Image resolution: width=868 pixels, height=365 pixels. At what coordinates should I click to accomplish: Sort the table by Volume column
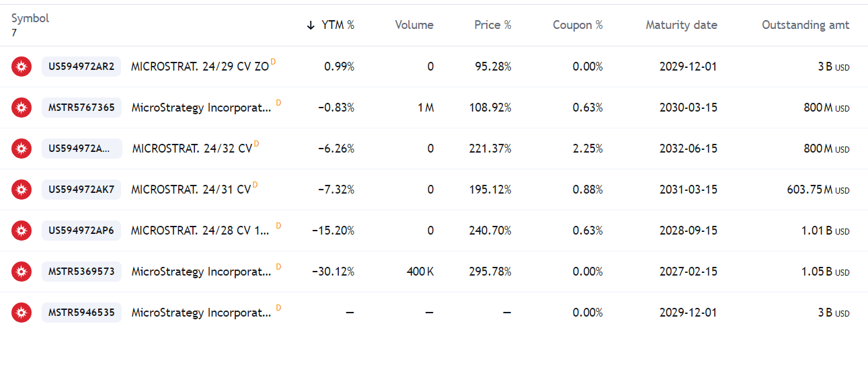coord(413,25)
